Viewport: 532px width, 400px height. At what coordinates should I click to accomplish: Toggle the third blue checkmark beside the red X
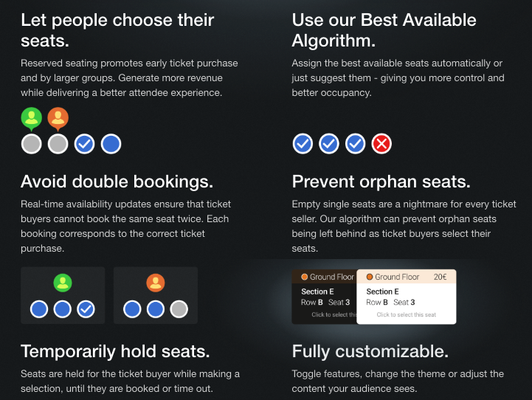[355, 144]
